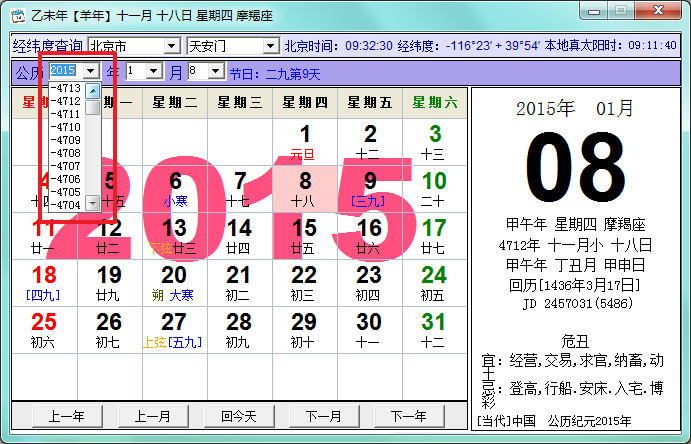
Task: Select January 1 元旦 date cell
Action: click(305, 142)
